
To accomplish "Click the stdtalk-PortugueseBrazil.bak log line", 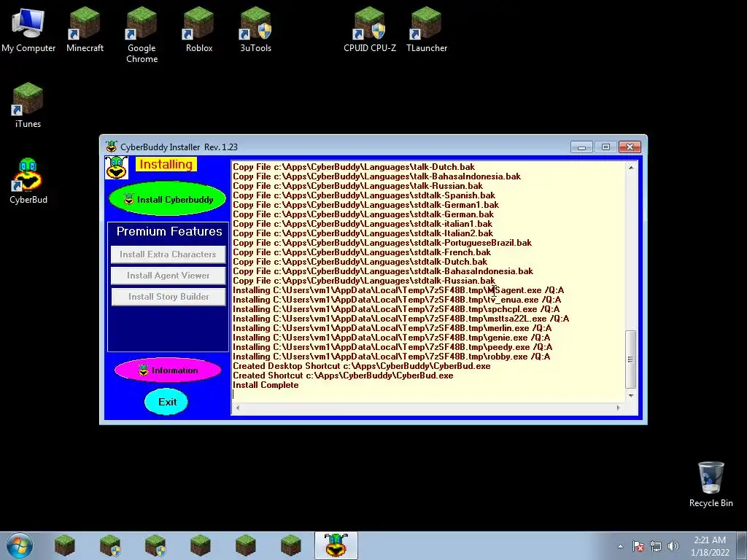I will pos(382,243).
